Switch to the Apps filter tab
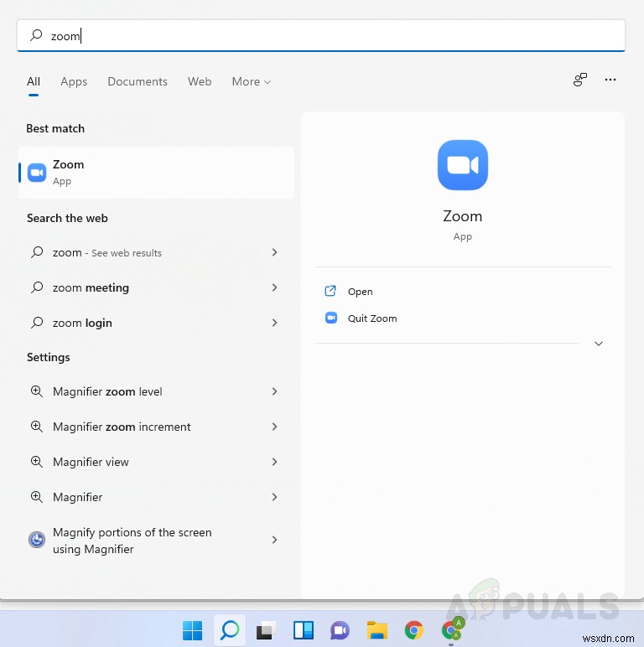 (74, 81)
